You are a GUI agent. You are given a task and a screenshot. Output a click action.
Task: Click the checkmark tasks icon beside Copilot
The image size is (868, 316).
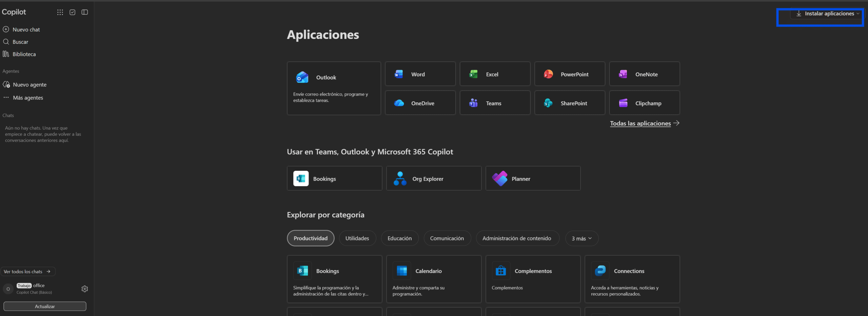point(72,12)
